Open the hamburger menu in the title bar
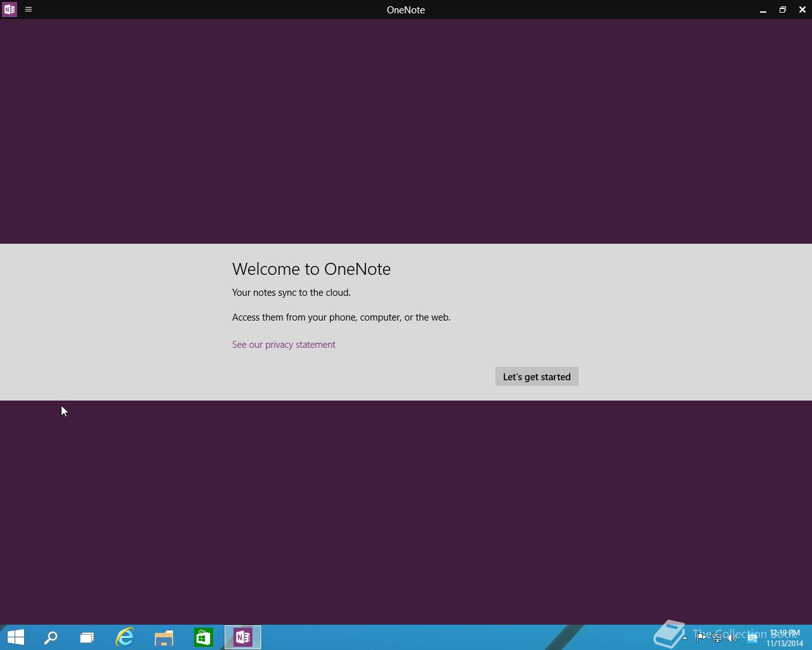812x650 pixels. click(x=29, y=10)
